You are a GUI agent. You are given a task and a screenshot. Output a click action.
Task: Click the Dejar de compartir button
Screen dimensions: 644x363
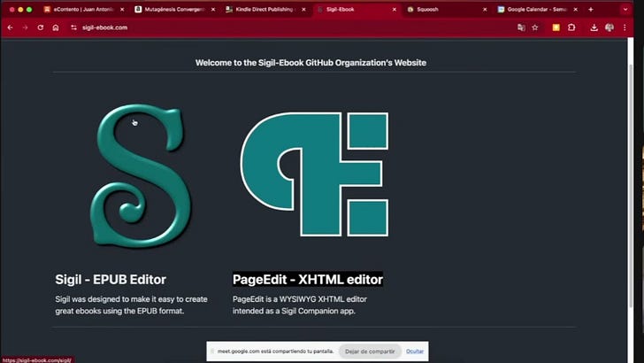(370, 351)
